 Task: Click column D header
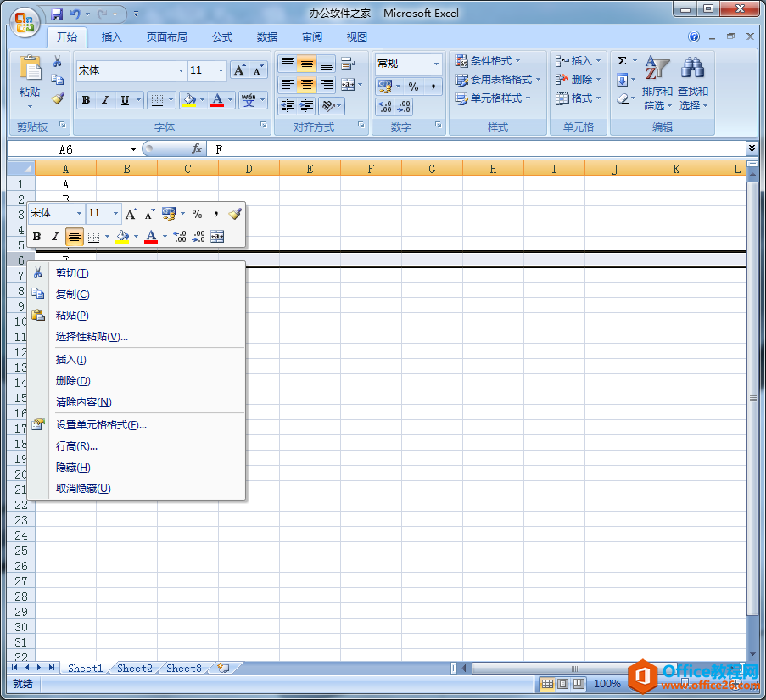249,169
